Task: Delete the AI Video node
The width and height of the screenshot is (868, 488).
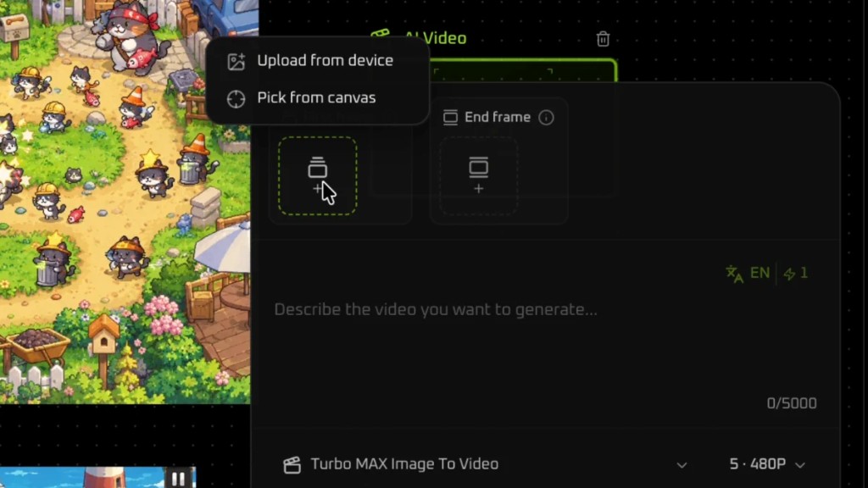Action: tap(603, 39)
